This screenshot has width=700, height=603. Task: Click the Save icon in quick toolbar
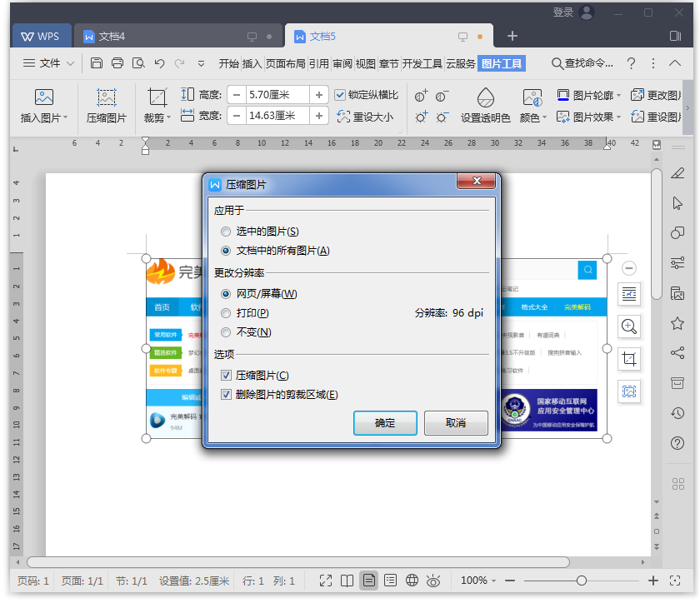click(x=97, y=63)
